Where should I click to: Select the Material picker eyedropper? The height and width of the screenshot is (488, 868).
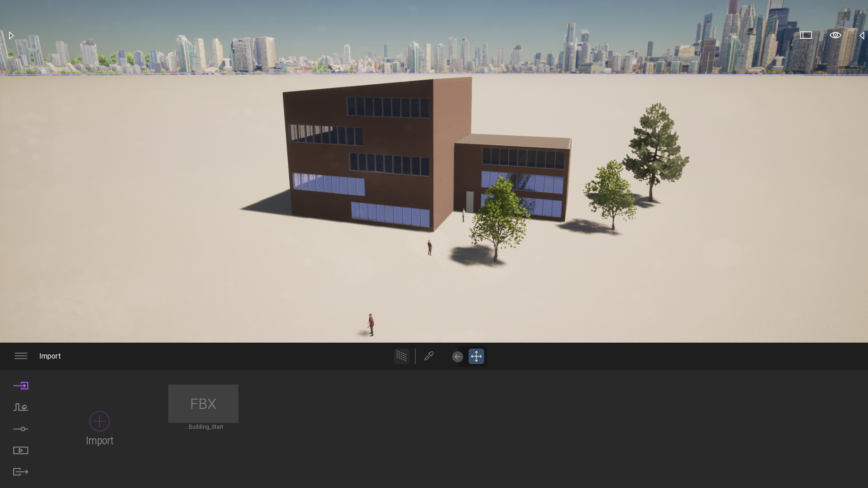(429, 356)
